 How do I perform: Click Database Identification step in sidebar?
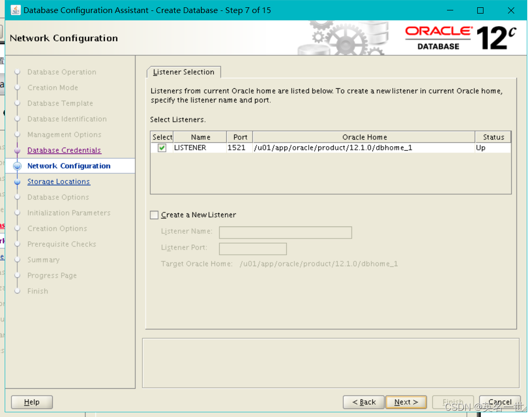pos(67,119)
